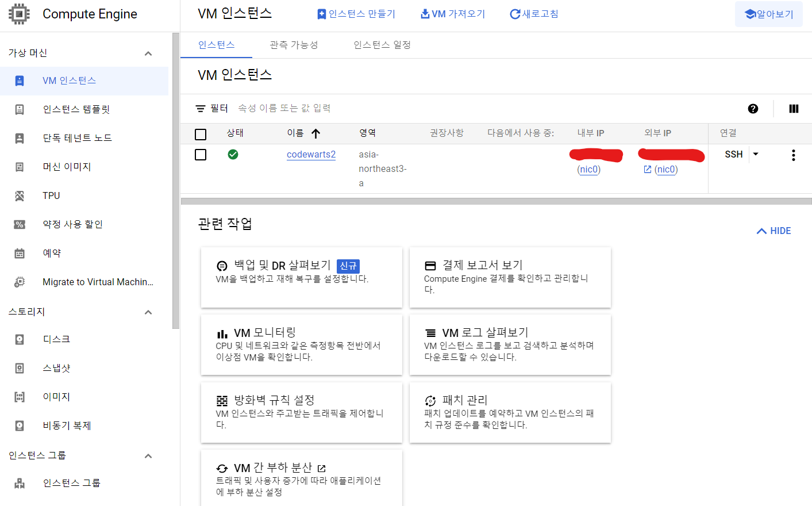
Task: Open VM 인스턴스 in the sidebar
Action: click(84, 80)
